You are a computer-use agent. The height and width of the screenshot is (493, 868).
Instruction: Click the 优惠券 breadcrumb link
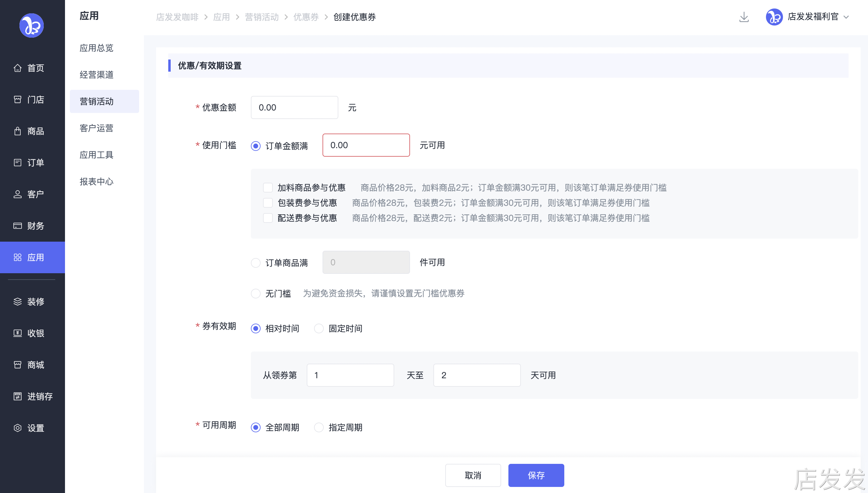point(306,17)
